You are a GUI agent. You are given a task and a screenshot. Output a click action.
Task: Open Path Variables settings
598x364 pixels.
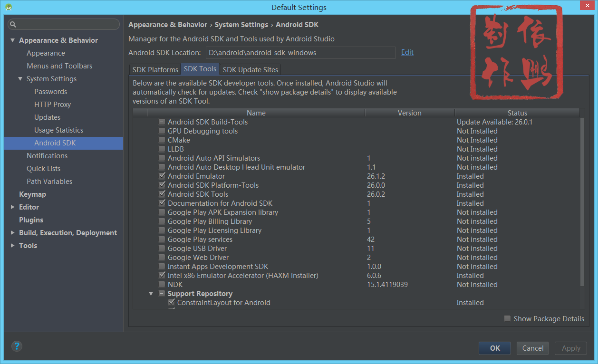[x=49, y=182]
